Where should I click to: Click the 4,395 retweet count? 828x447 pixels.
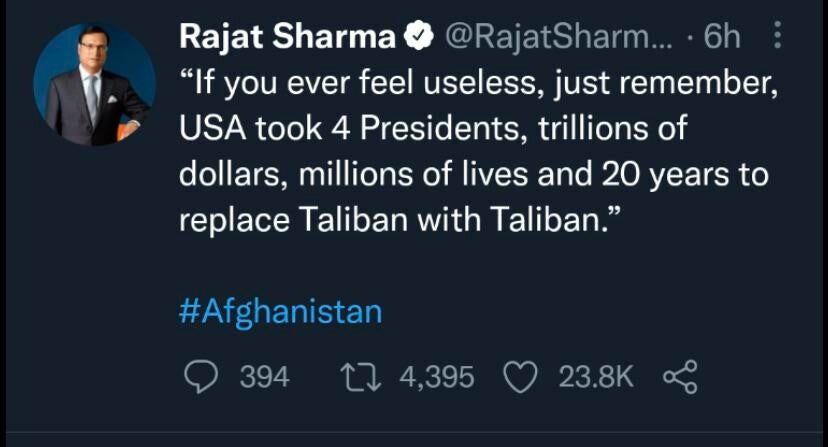(x=437, y=377)
